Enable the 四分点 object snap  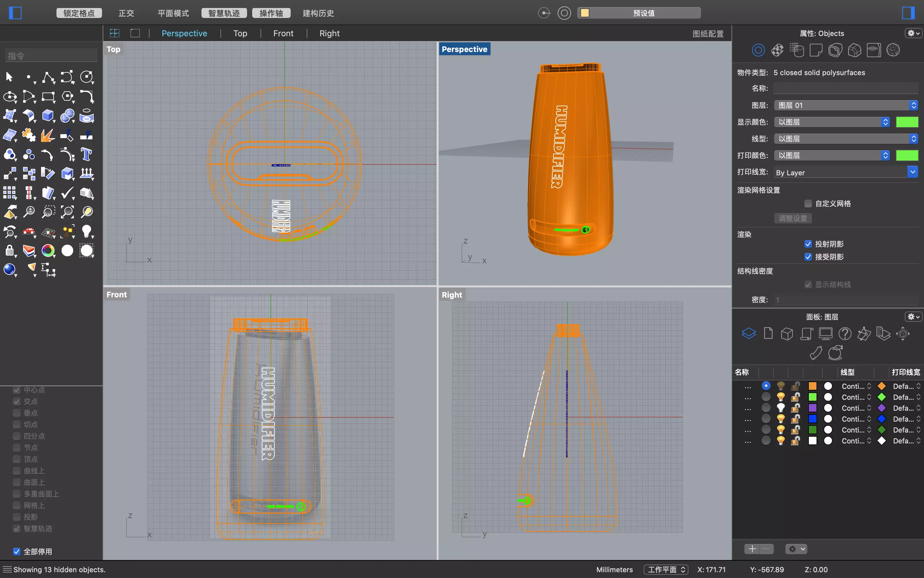(x=17, y=436)
